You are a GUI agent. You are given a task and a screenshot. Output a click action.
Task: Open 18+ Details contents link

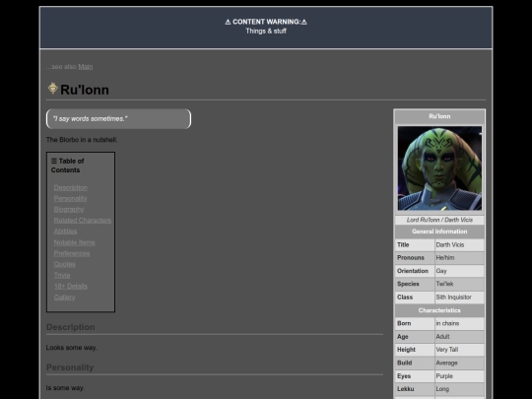click(71, 287)
